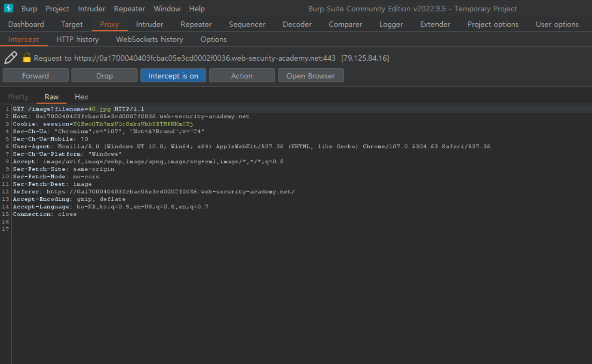Click the Sec-Ch-Ua header line
This screenshot has height=364, width=592.
pos(108,132)
